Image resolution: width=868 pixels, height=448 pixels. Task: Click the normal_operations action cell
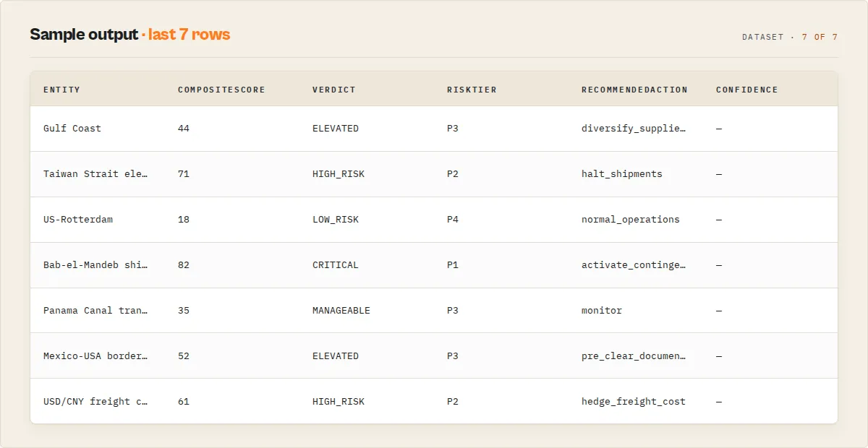[631, 220]
